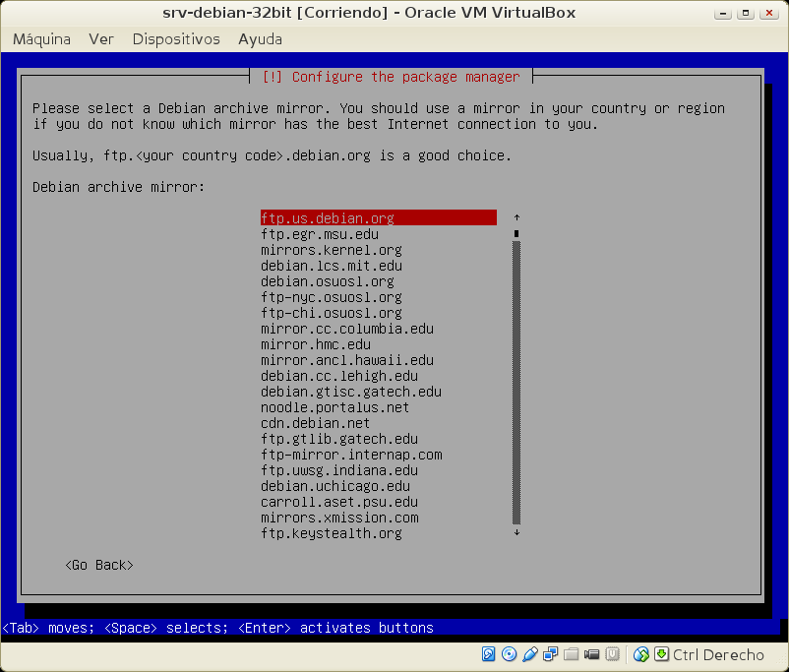Click the optical CD drive status icon
This screenshot has width=789, height=672.
pos(510,654)
